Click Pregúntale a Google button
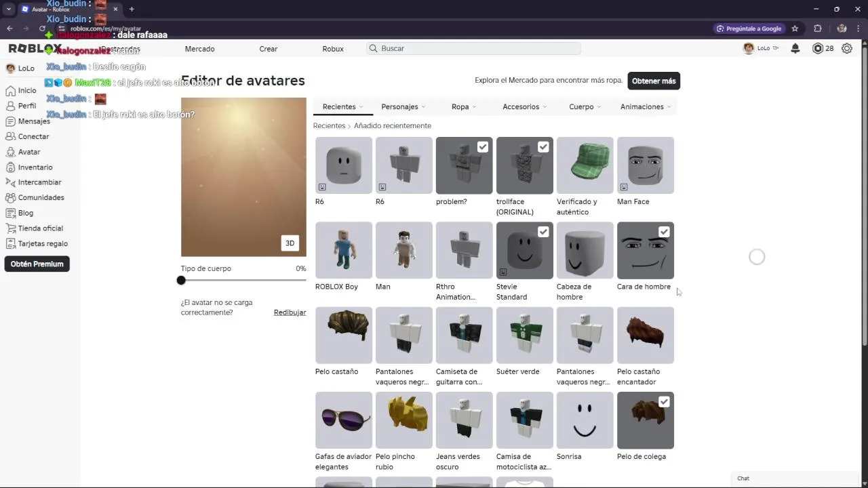Viewport: 868px width, 488px height. coord(749,28)
